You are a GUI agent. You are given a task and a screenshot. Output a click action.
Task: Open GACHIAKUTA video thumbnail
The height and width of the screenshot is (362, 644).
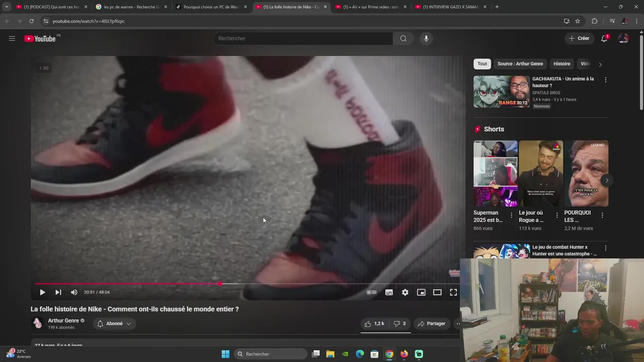click(502, 92)
